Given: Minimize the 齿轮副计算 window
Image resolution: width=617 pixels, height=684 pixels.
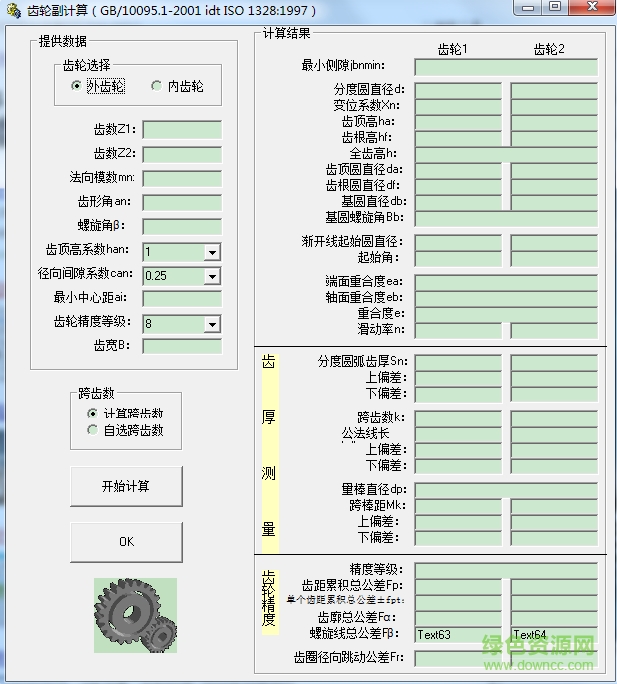Looking at the screenshot, I should point(528,7).
